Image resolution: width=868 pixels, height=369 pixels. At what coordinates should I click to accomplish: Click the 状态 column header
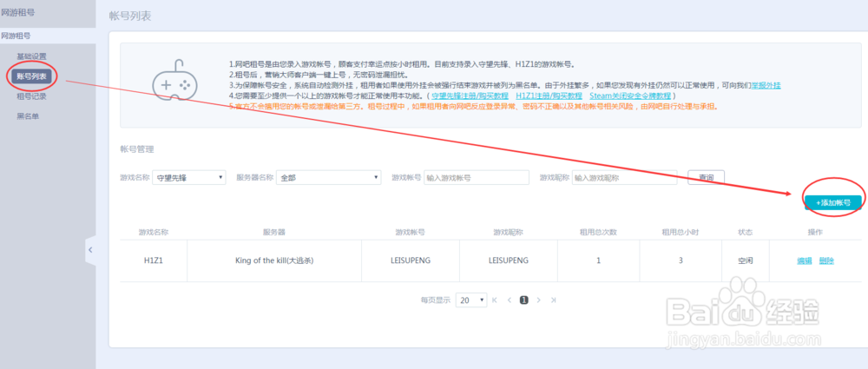[x=745, y=232]
